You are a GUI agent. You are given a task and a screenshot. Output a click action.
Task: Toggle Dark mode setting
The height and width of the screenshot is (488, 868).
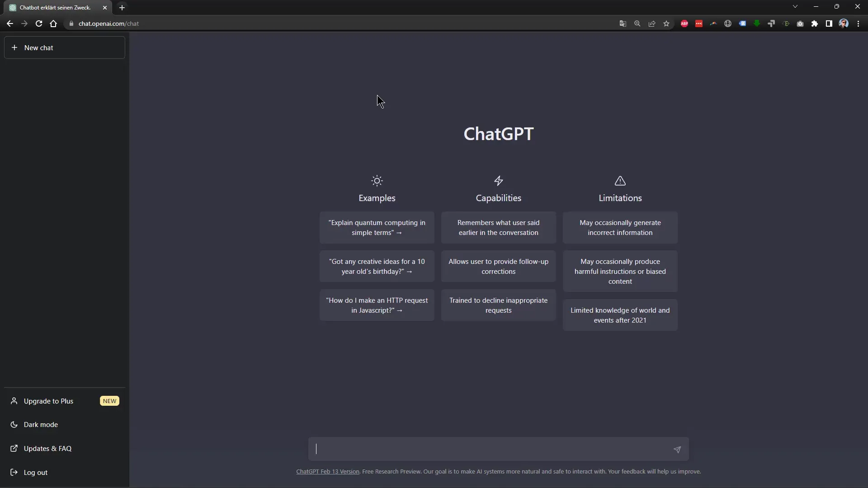pyautogui.click(x=41, y=424)
